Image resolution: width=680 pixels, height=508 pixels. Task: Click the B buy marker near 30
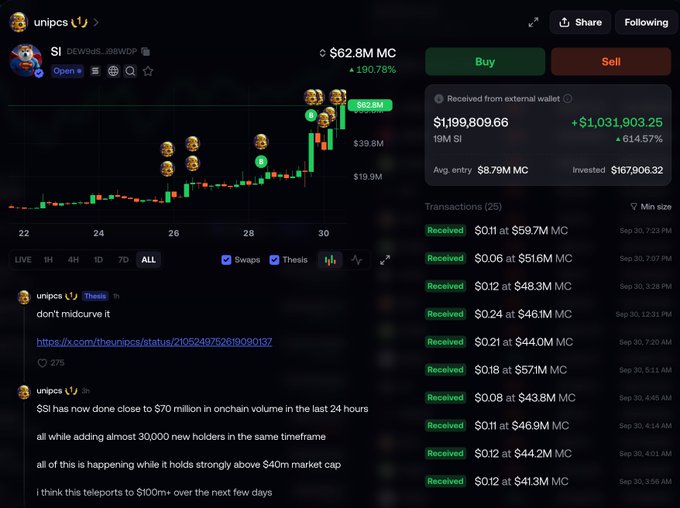[x=311, y=115]
